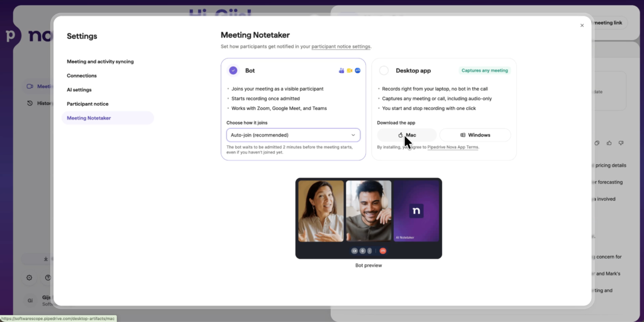Click the Google Meet icon in the Bot card
Viewport: 644px width, 322px height.
coord(350,70)
